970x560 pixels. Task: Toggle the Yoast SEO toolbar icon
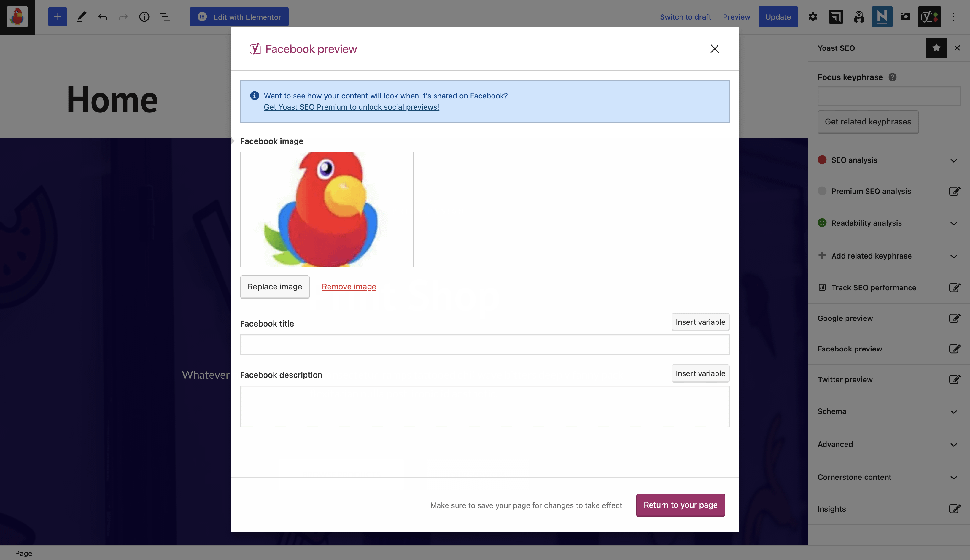(x=929, y=17)
